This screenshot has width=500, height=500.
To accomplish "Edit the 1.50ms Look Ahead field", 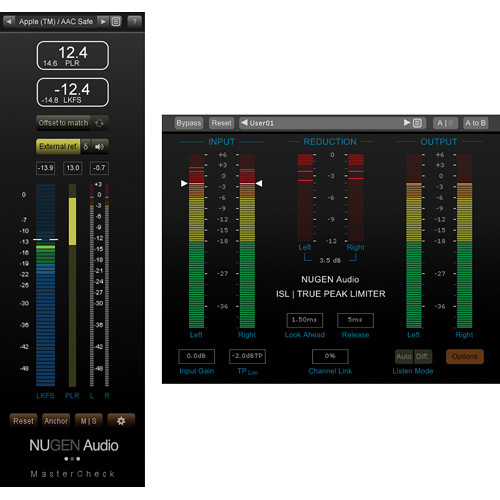I will tap(304, 320).
